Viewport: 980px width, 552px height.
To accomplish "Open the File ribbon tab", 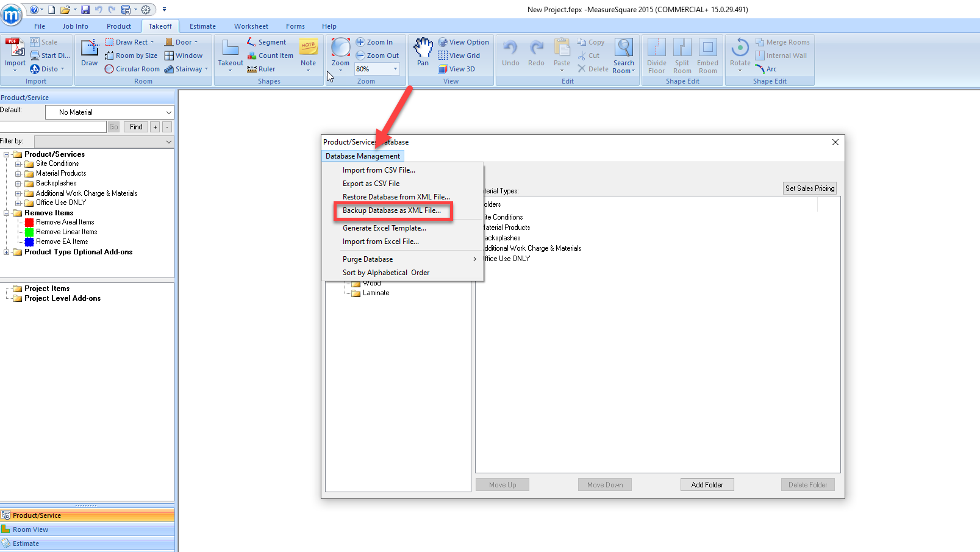I will (40, 26).
